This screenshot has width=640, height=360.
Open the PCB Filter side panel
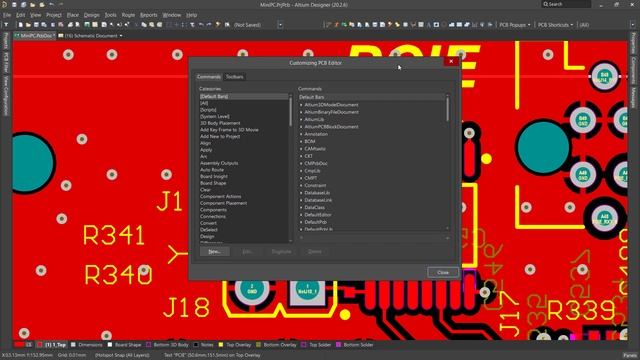(x=6, y=62)
